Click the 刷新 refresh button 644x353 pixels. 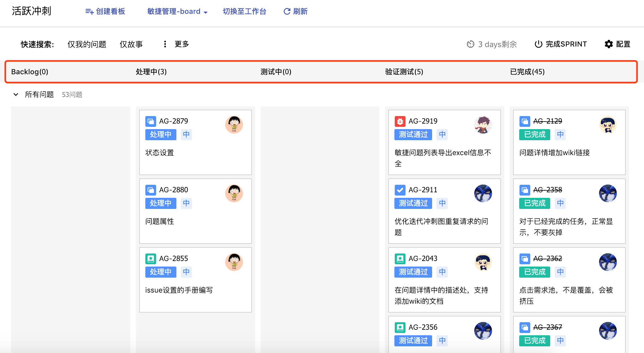click(295, 11)
